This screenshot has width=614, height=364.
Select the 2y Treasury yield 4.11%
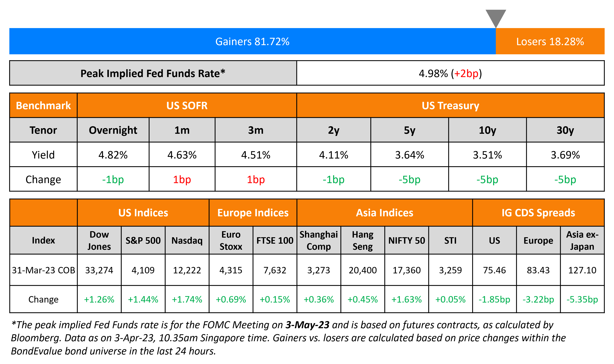[333, 155]
